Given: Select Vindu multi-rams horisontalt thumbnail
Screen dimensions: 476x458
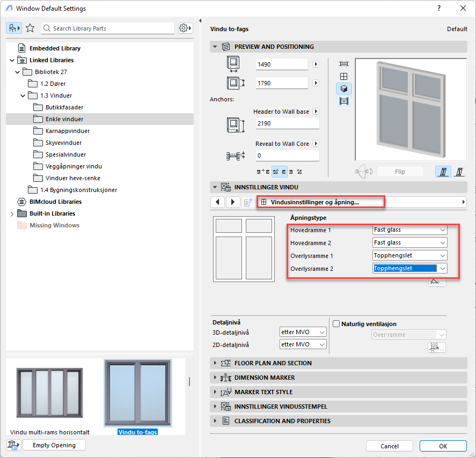Looking at the screenshot, I should (x=50, y=395).
